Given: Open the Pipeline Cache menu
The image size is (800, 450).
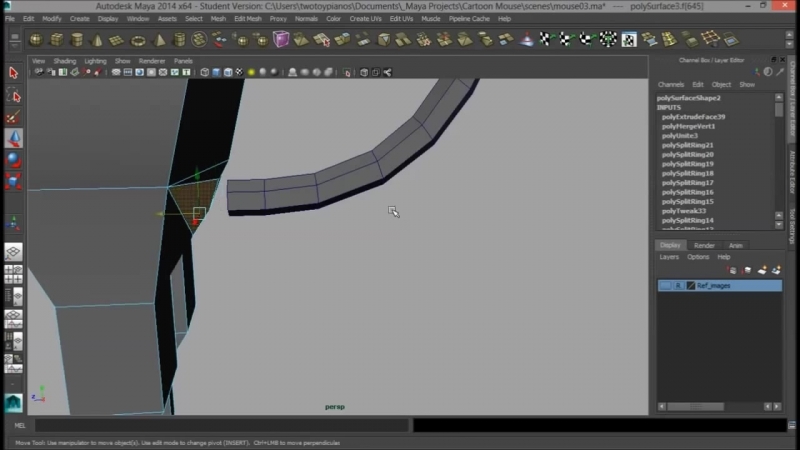Looking at the screenshot, I should (x=469, y=19).
